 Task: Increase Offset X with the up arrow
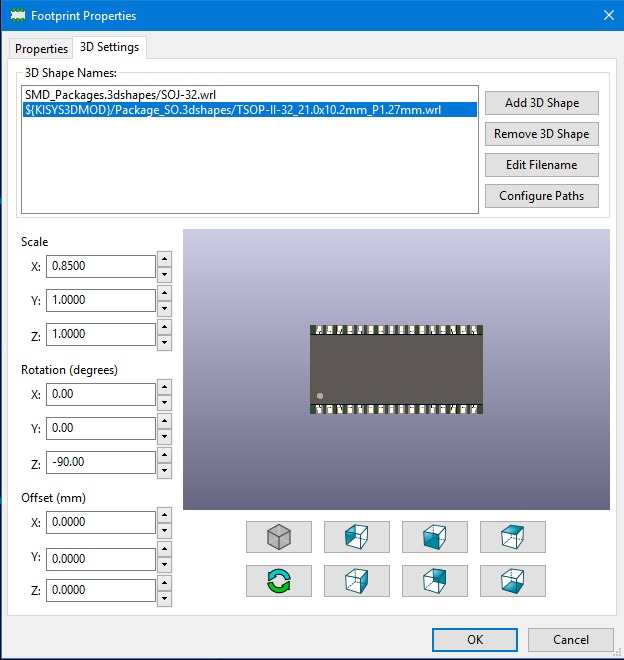click(x=164, y=515)
